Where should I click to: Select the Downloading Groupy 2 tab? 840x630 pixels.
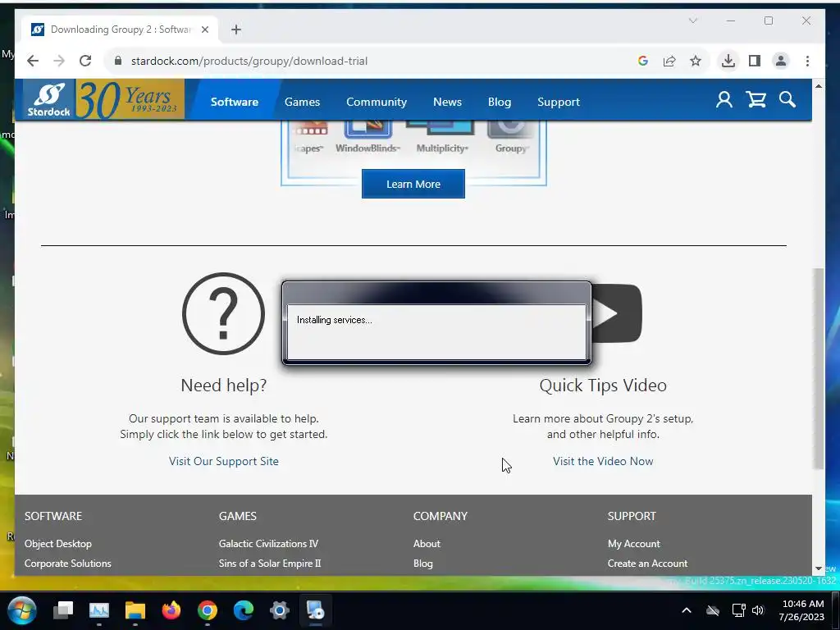tap(121, 30)
